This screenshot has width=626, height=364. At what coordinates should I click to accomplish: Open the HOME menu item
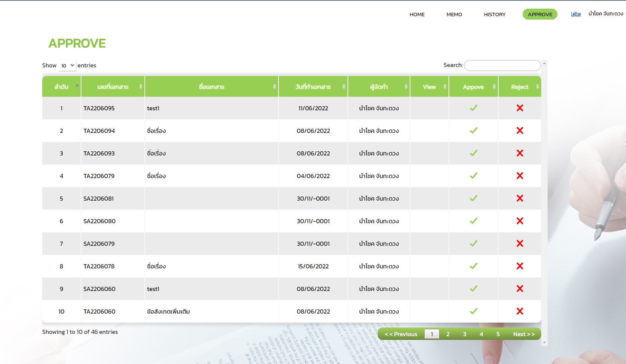[417, 14]
